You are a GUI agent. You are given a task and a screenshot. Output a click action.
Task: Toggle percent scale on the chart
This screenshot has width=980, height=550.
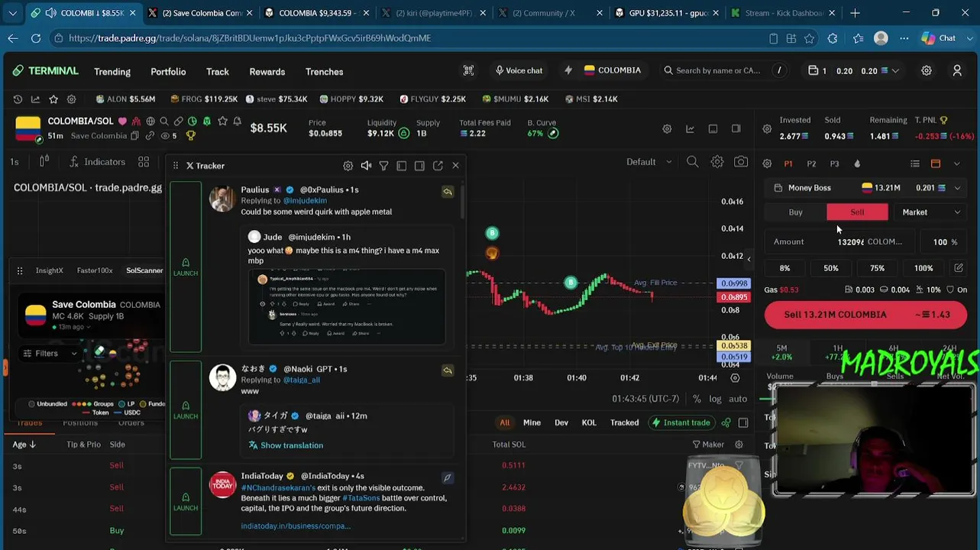[697, 399]
